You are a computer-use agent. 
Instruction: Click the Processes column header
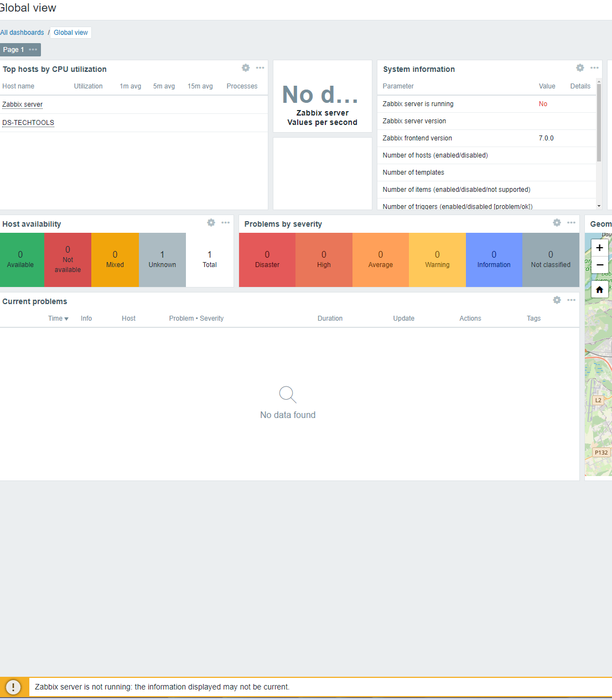click(x=242, y=86)
